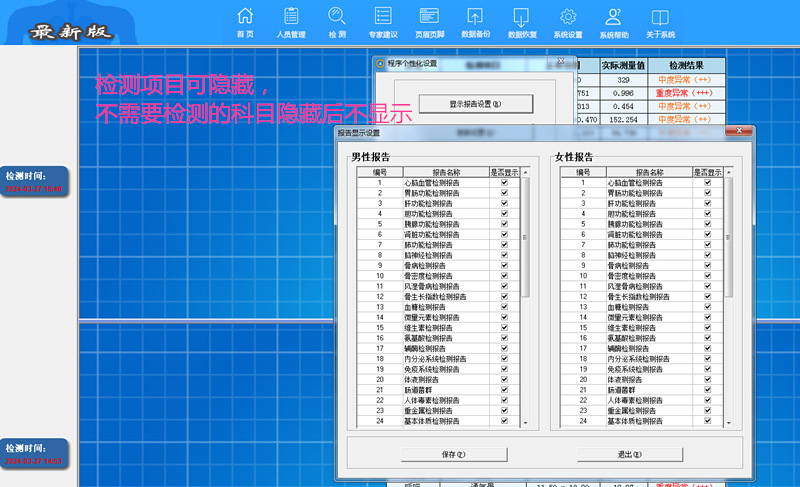Select male row 人体毒素检测报告
Image resolution: width=800 pixels, height=487 pixels.
(x=438, y=400)
